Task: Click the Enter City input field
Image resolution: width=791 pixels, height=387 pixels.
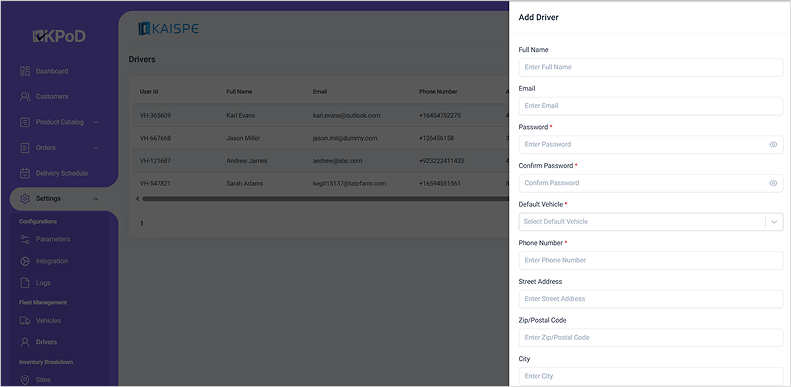Action: [x=651, y=376]
